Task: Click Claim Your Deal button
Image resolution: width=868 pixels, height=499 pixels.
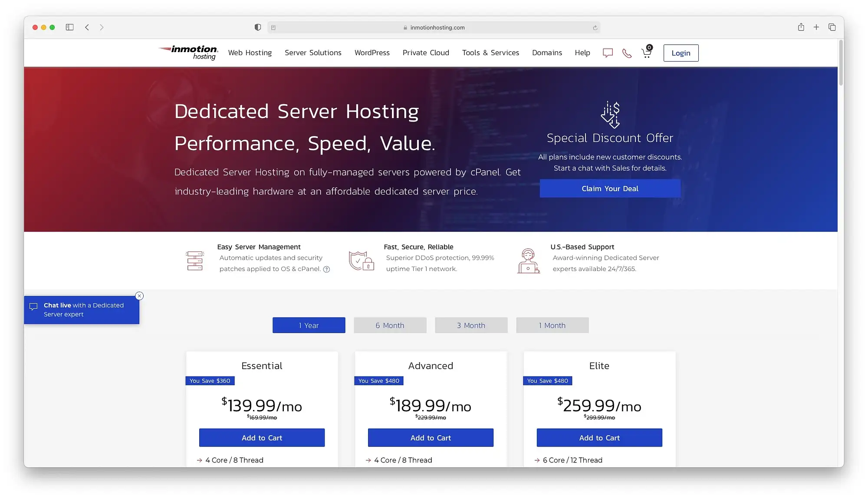Action: [610, 188]
